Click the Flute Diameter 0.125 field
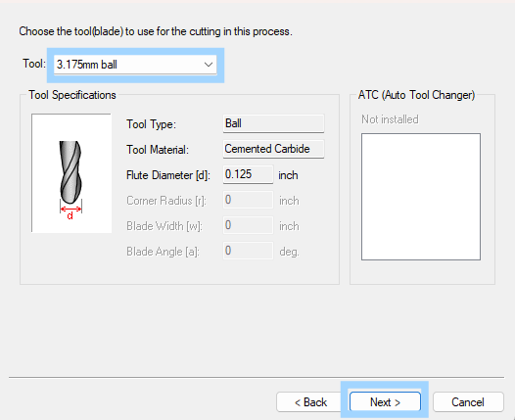 point(248,174)
